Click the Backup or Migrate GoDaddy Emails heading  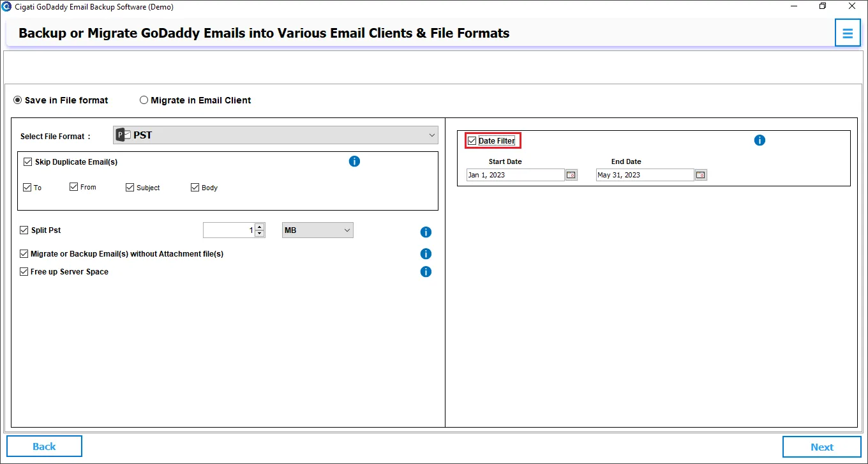tap(264, 33)
